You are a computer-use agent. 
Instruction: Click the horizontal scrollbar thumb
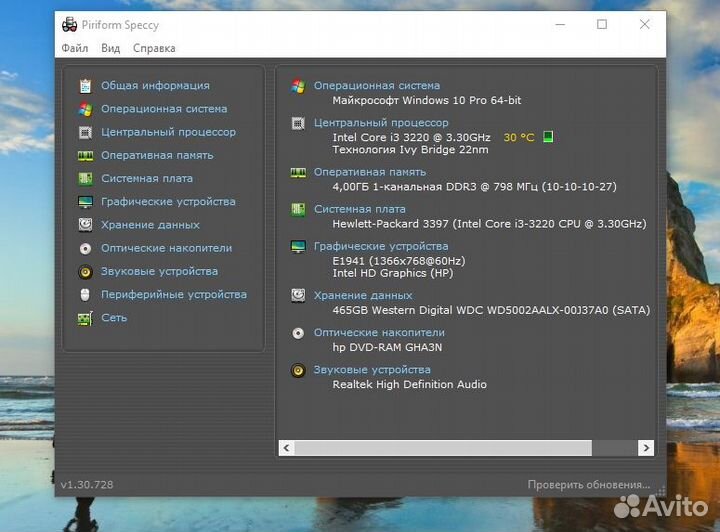[x=443, y=448]
